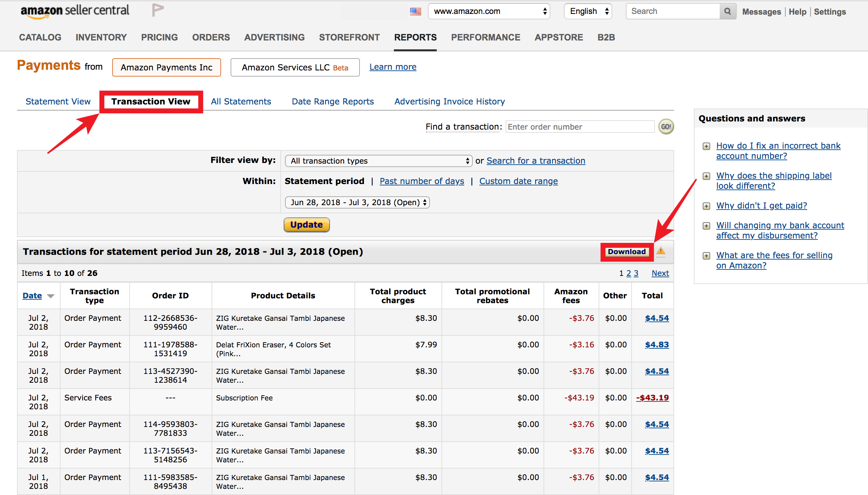Click the search magnifier button
The height and width of the screenshot is (495, 868).
[728, 11]
